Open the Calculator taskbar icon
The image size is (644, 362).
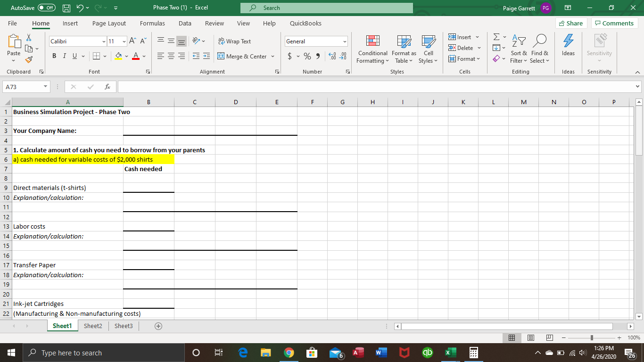473,353
